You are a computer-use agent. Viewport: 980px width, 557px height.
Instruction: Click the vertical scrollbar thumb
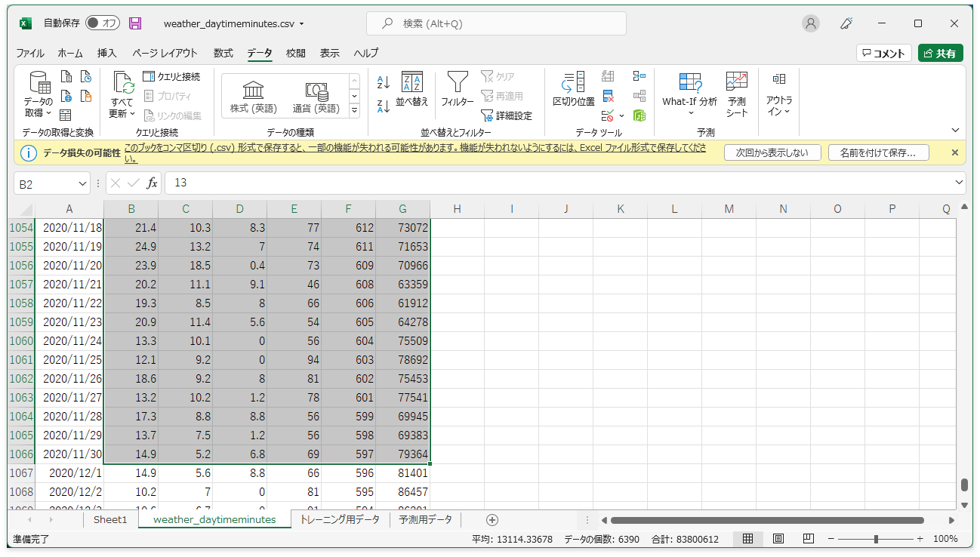964,485
